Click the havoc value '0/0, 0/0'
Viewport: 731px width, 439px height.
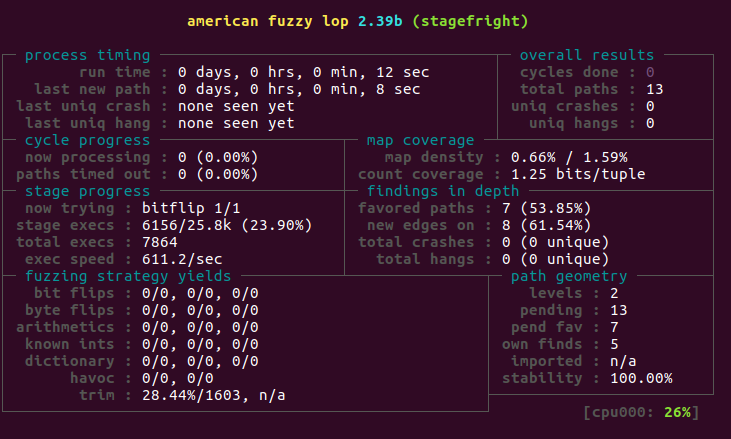(x=178, y=378)
